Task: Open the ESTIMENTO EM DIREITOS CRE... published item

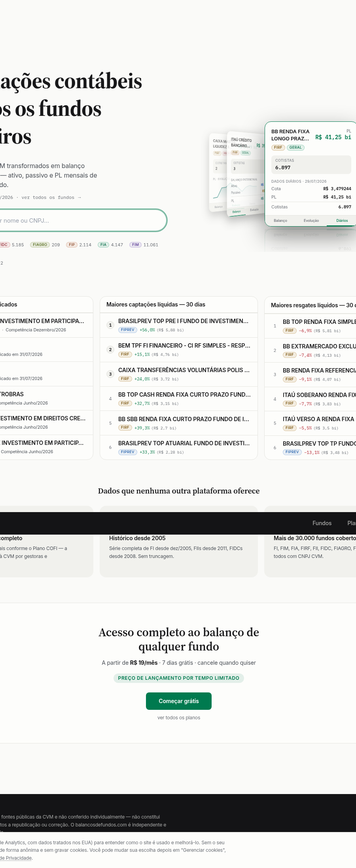Action: click(46, 422)
